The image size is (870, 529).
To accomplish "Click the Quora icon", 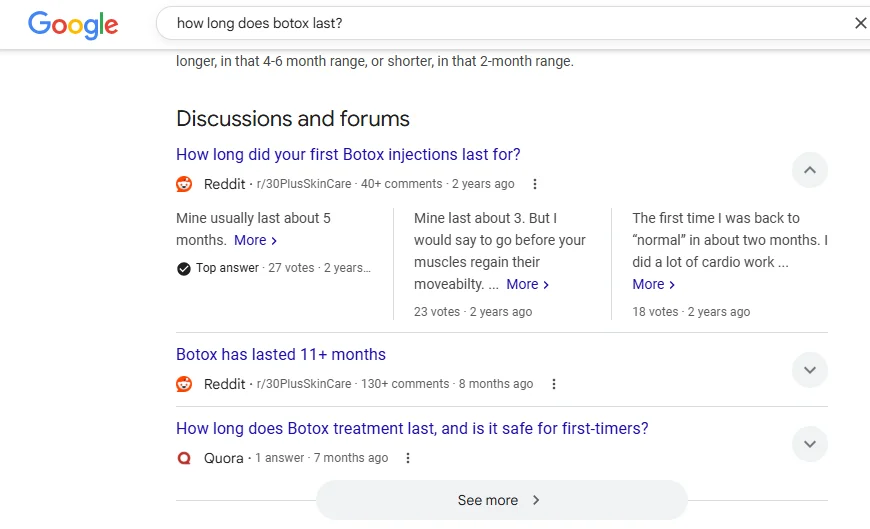I will point(184,458).
